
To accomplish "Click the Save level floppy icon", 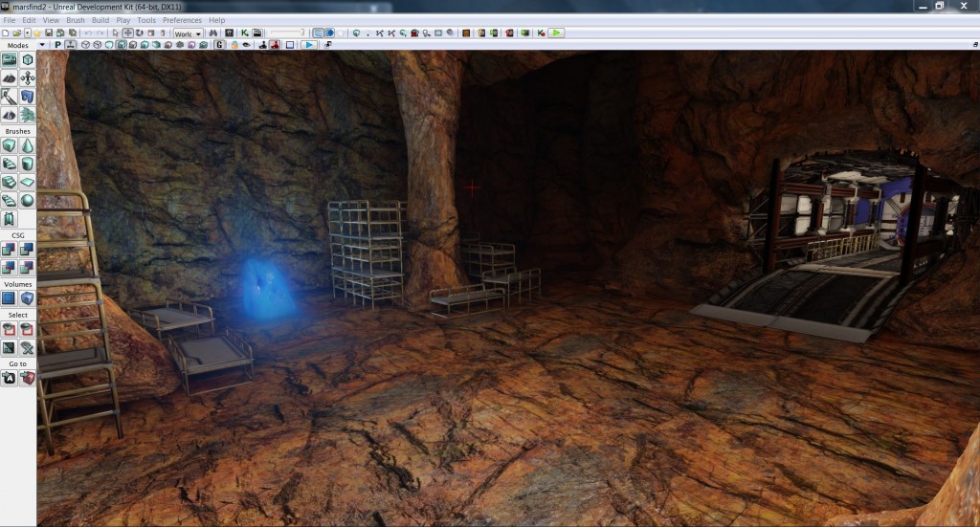I will tap(48, 33).
